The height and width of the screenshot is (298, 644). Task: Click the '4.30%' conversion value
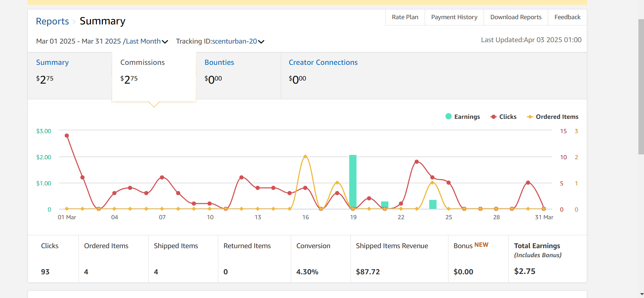click(x=307, y=272)
